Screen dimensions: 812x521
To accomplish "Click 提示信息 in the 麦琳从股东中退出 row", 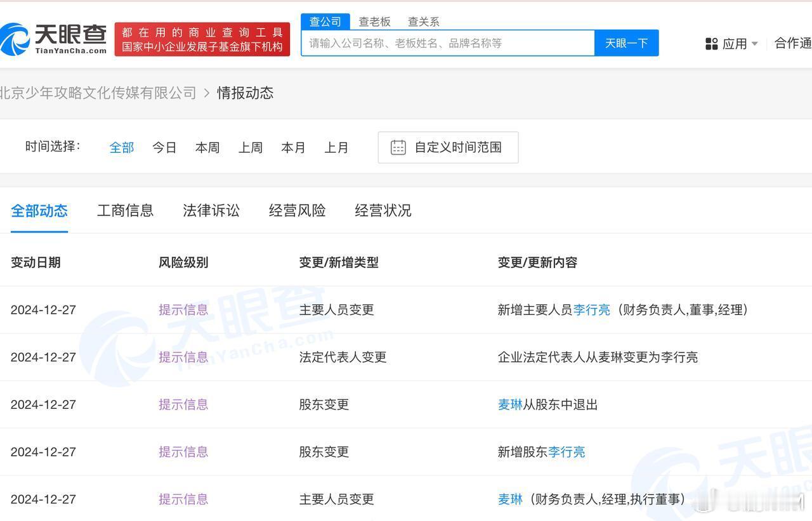I will [183, 404].
